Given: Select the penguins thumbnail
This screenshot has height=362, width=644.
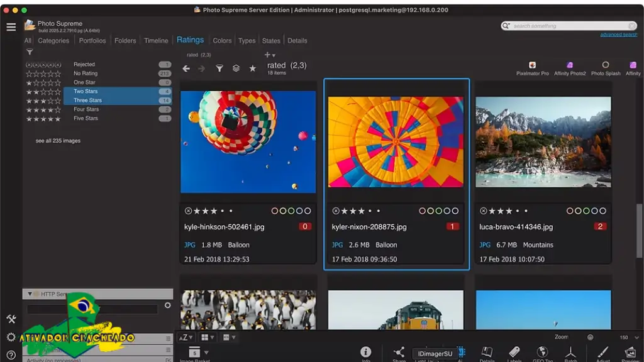Looking at the screenshot, I should coord(248,310).
